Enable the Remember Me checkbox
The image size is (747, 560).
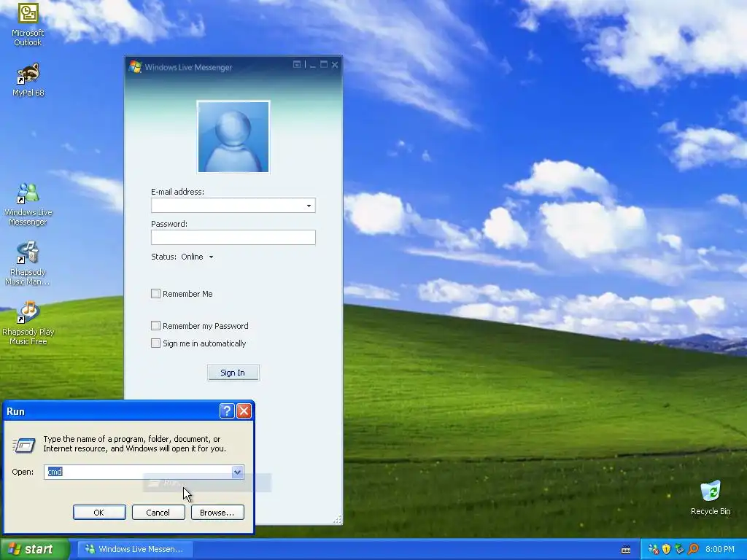click(x=156, y=294)
